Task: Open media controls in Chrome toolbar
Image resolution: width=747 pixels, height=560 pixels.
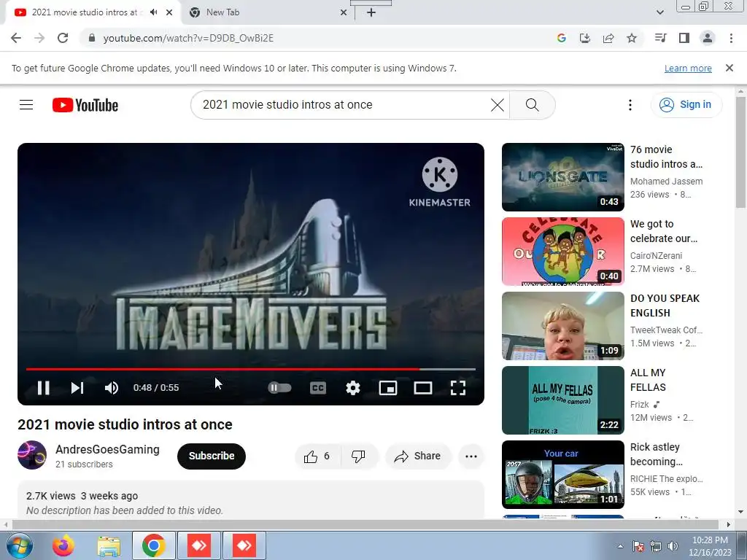Action: (x=660, y=38)
